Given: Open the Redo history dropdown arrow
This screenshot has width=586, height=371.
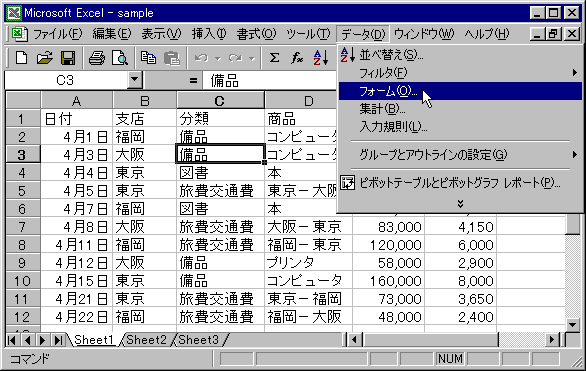Looking at the screenshot, I should point(252,59).
